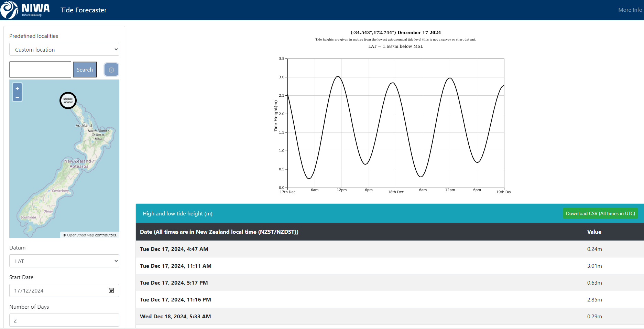Viewport: 644px width, 329px height.
Task: Use my current location button
Action: pyautogui.click(x=111, y=70)
